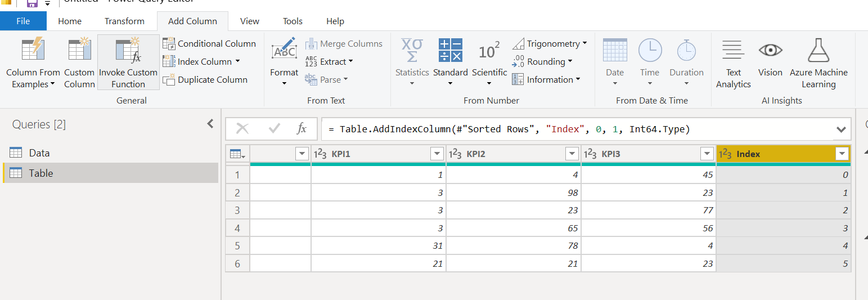This screenshot has height=300, width=868.
Task: Select the Table query
Action: tap(110, 173)
